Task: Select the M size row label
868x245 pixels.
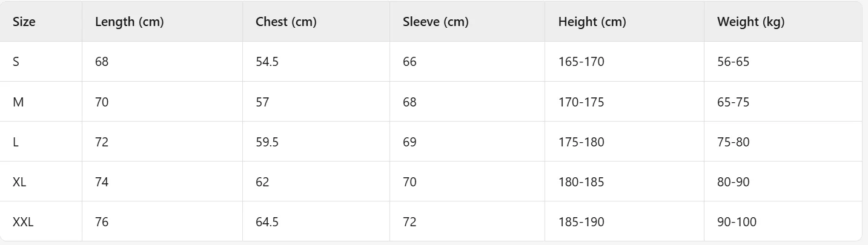Action: [18, 102]
